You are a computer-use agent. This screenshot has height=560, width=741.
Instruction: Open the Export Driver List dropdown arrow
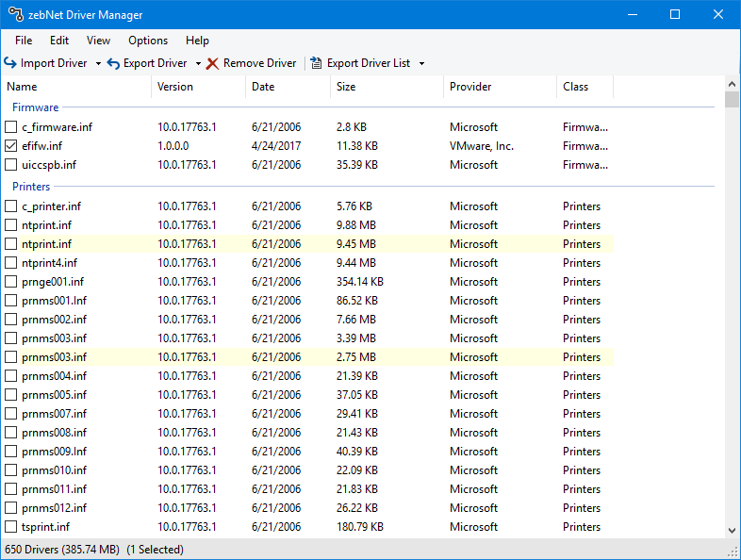pos(421,64)
